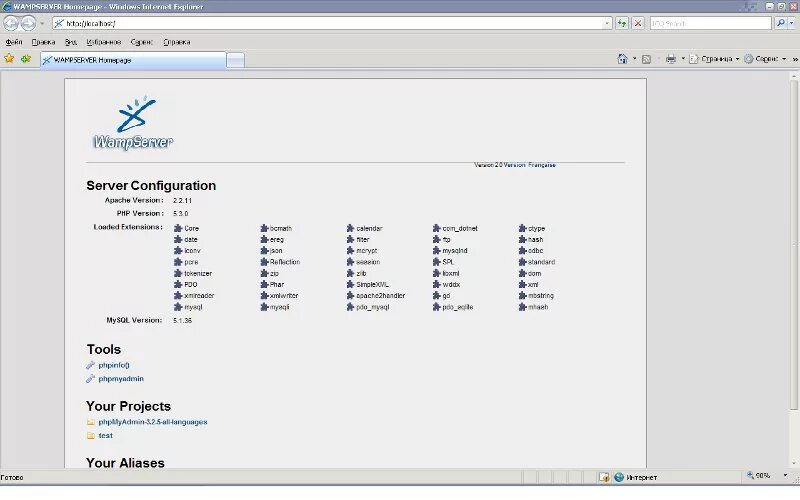Click the mbstring extension text
The width and height of the screenshot is (800, 500).
(x=541, y=295)
